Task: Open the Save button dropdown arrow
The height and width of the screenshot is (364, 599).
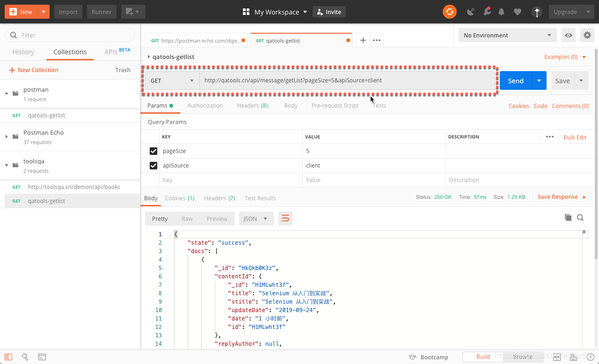Action: [582, 80]
